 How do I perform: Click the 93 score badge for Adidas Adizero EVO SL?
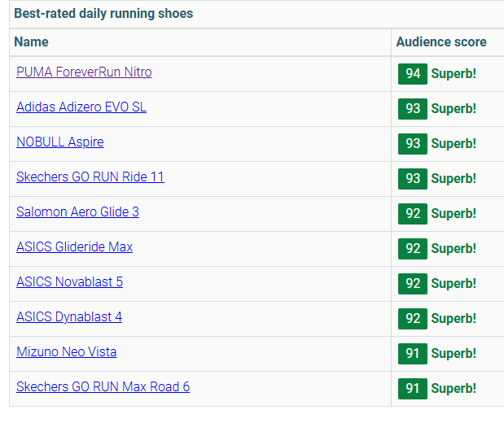(x=413, y=109)
